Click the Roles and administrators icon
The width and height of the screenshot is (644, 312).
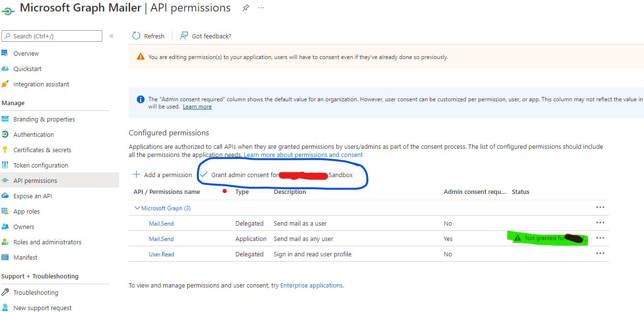pos(5,242)
